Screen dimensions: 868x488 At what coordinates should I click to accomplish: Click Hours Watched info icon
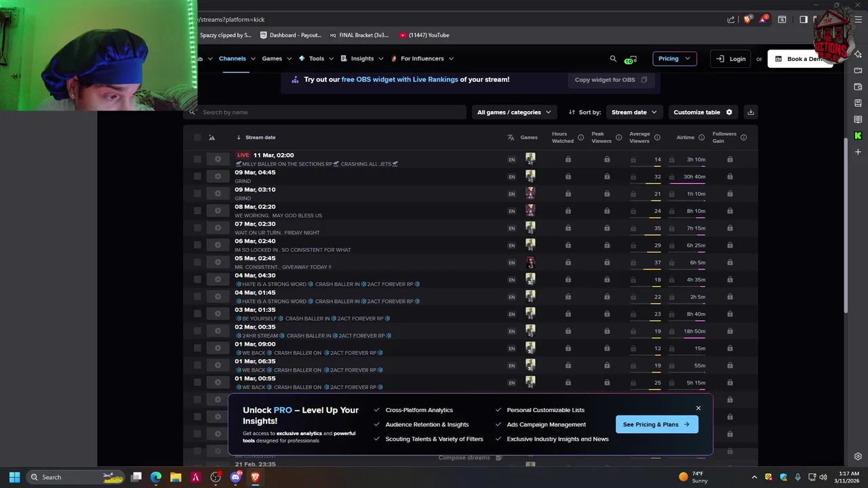click(x=580, y=138)
